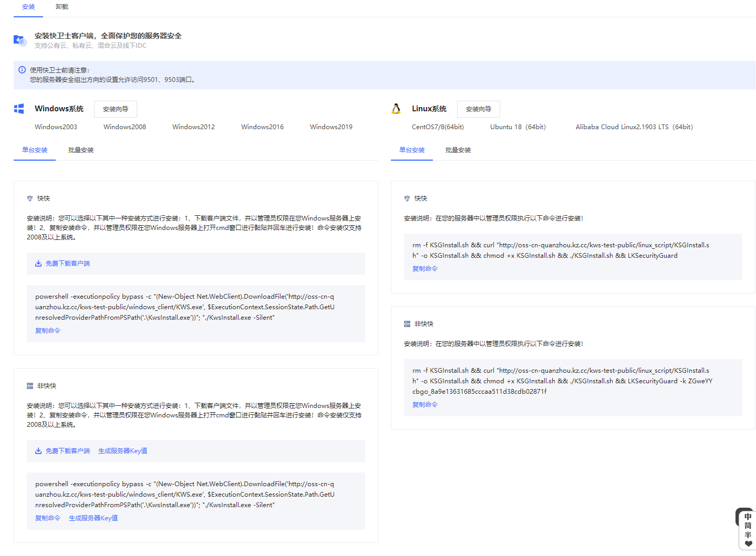Click the Windows logo icon
Screen dimensions: 756x556
pyautogui.click(x=19, y=109)
